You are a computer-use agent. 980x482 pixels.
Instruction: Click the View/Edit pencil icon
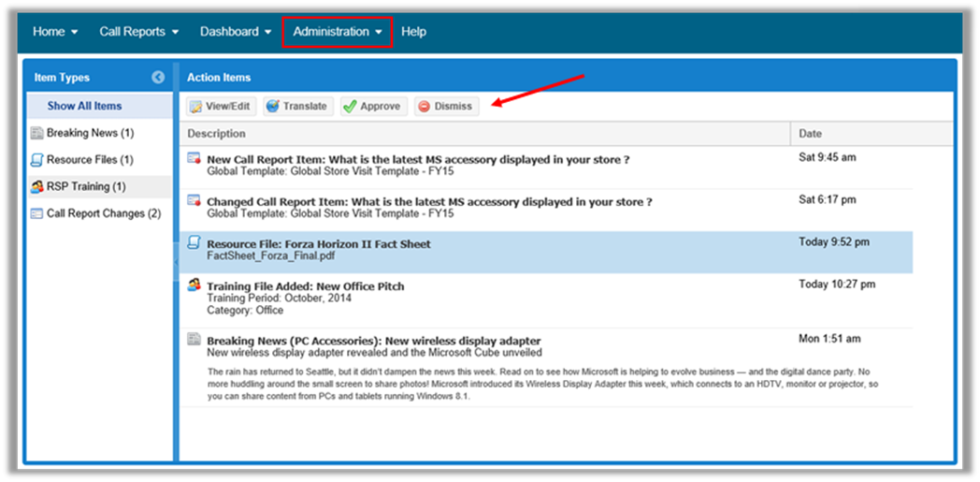tap(196, 107)
